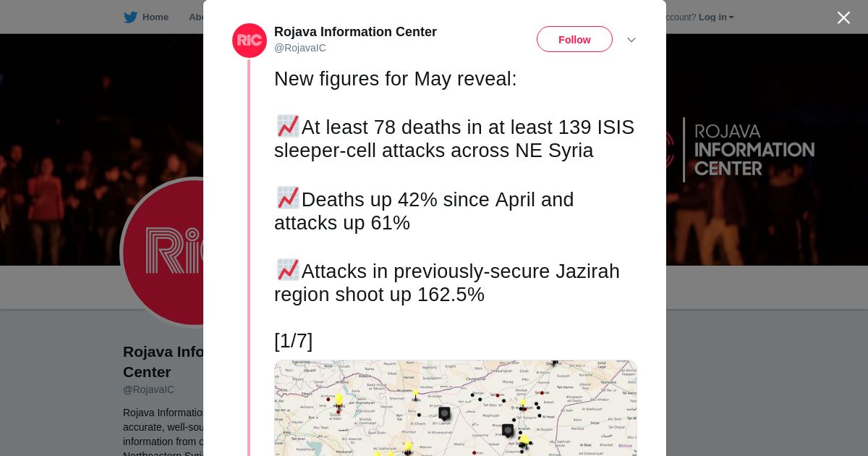Click the Twitter bird Home icon
Viewport: 868px width, 456px height.
(x=130, y=17)
